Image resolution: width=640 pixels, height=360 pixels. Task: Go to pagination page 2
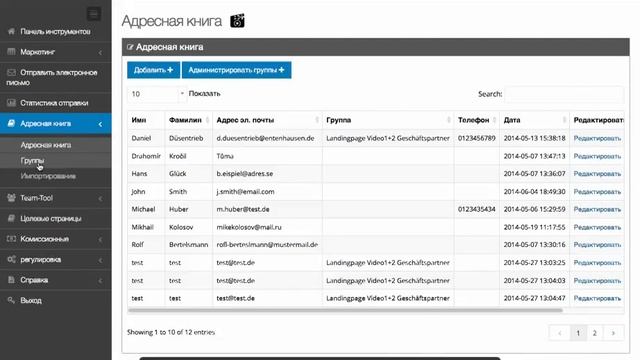(x=595, y=333)
